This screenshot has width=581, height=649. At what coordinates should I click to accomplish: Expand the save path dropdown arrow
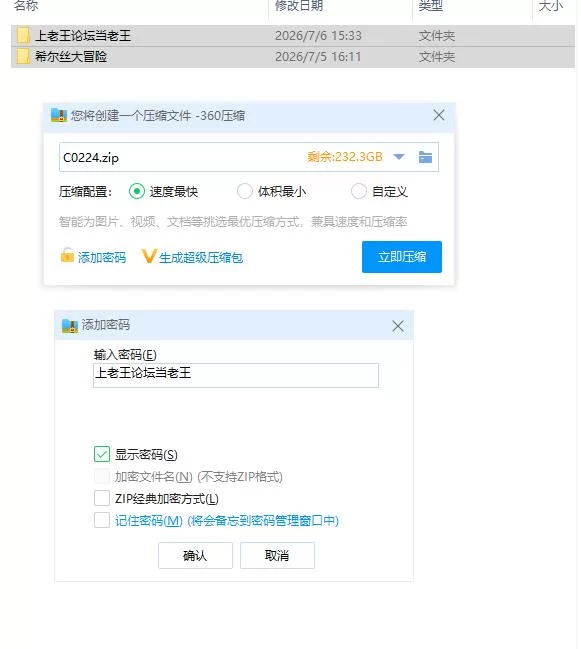399,157
